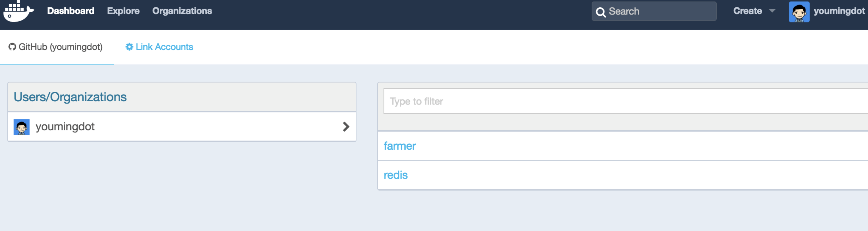Click the Docker whale logo
This screenshot has height=231, width=868.
tap(18, 11)
